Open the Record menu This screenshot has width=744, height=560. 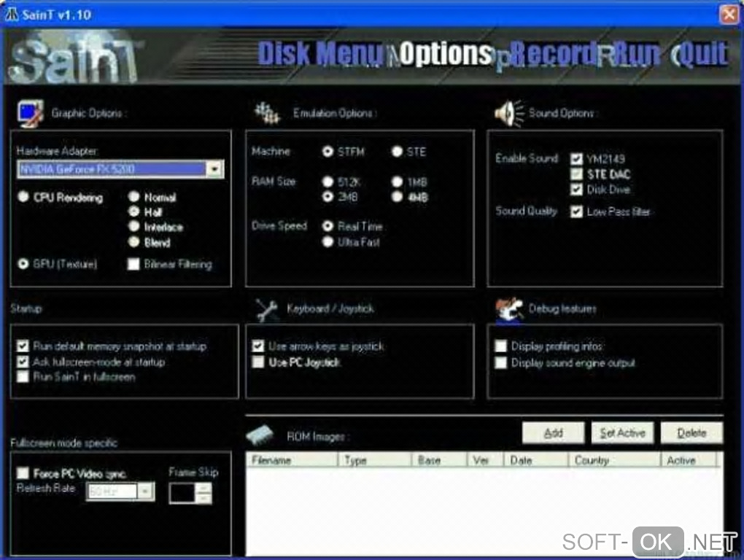click(x=552, y=53)
